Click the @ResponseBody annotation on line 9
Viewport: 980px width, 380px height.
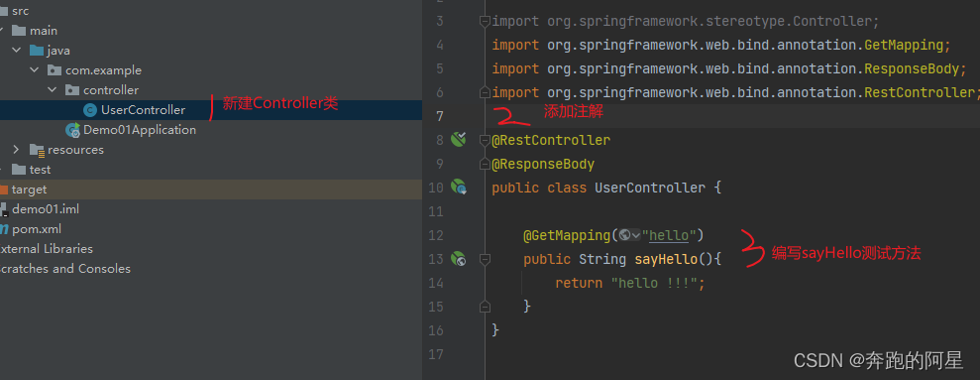tap(542, 164)
